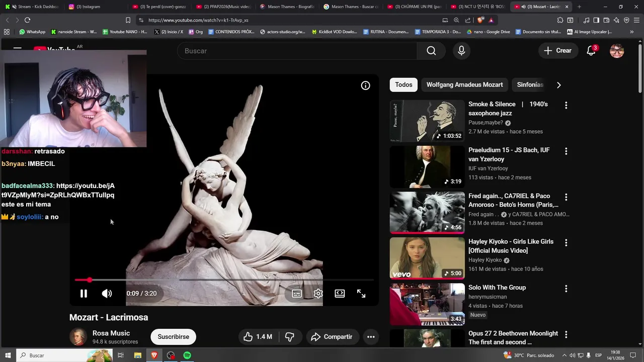
Task: Select the Todos filter chip
Action: tap(404, 85)
